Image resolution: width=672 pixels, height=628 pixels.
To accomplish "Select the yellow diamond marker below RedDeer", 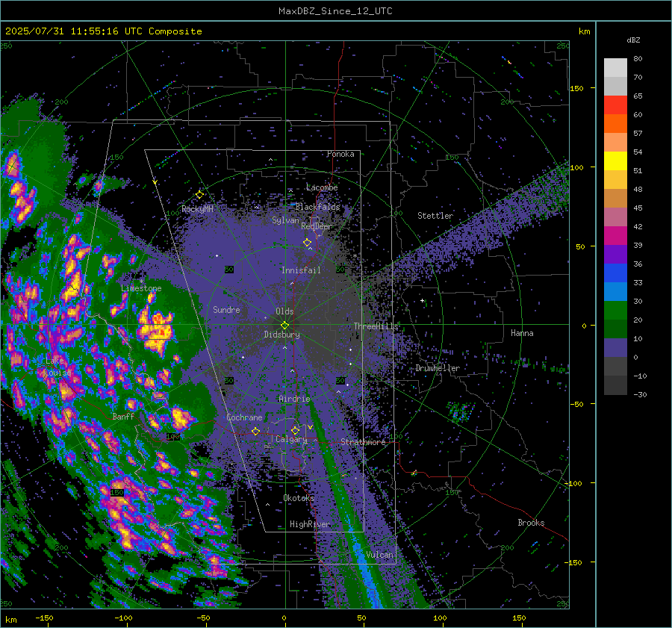I will pos(307,243).
